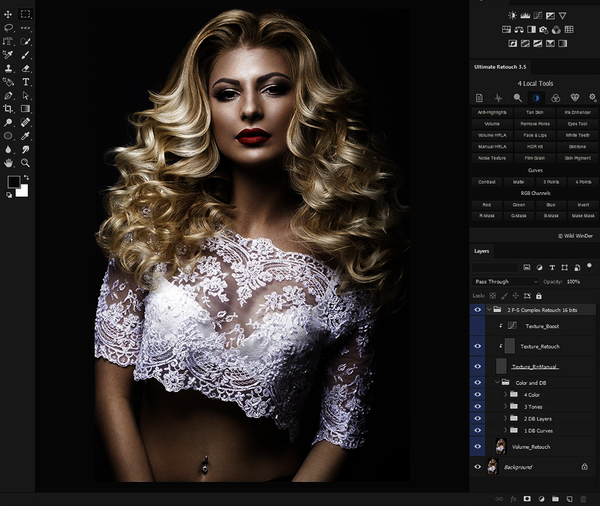Open the layer filter kind dropdown
The width and height of the screenshot is (600, 506).
coord(495,267)
